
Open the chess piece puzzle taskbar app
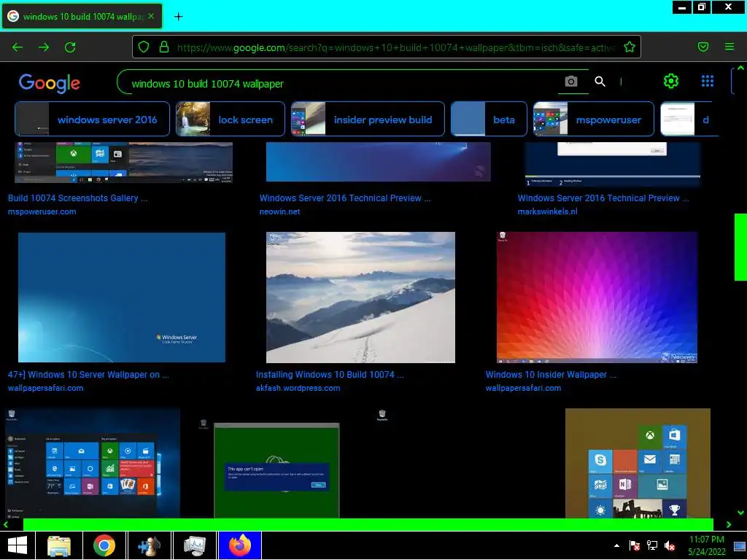click(x=149, y=545)
